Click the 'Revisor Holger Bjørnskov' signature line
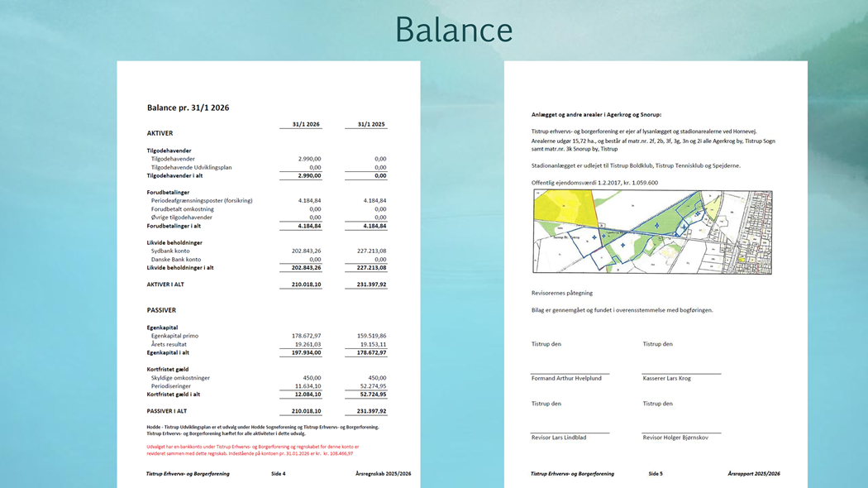868x488 pixels. click(675, 437)
